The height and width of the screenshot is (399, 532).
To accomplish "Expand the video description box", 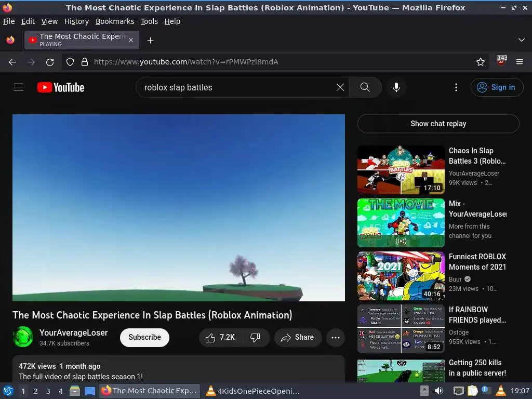I will pyautogui.click(x=179, y=369).
